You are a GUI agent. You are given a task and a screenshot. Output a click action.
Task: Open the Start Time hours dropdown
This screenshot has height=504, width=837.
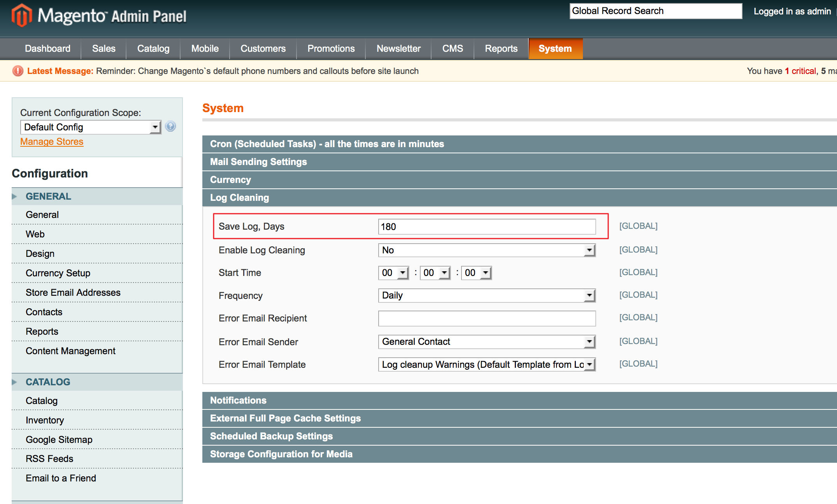tap(402, 272)
